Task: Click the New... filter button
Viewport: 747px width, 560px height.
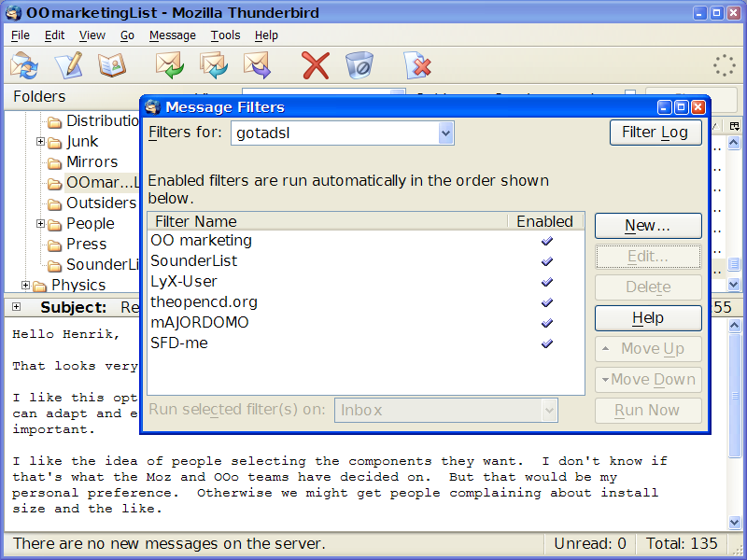Action: (x=648, y=226)
